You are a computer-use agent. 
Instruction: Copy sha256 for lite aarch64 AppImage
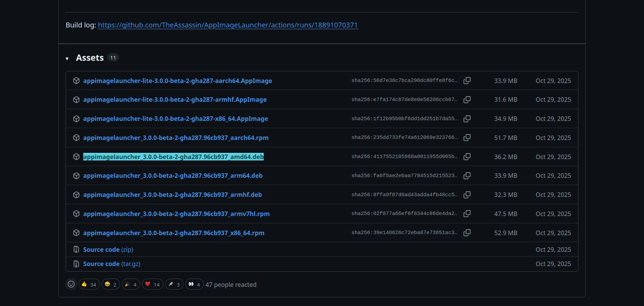click(x=467, y=81)
